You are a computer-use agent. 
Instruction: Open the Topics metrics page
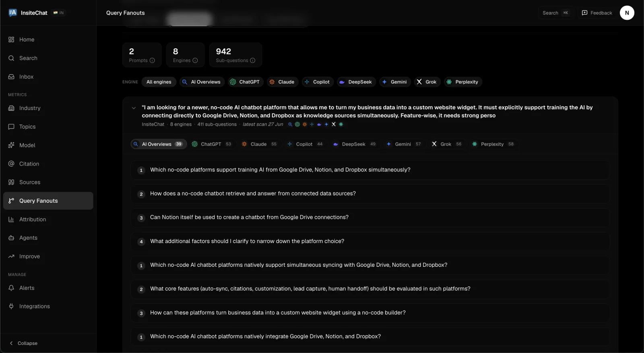coord(48,127)
